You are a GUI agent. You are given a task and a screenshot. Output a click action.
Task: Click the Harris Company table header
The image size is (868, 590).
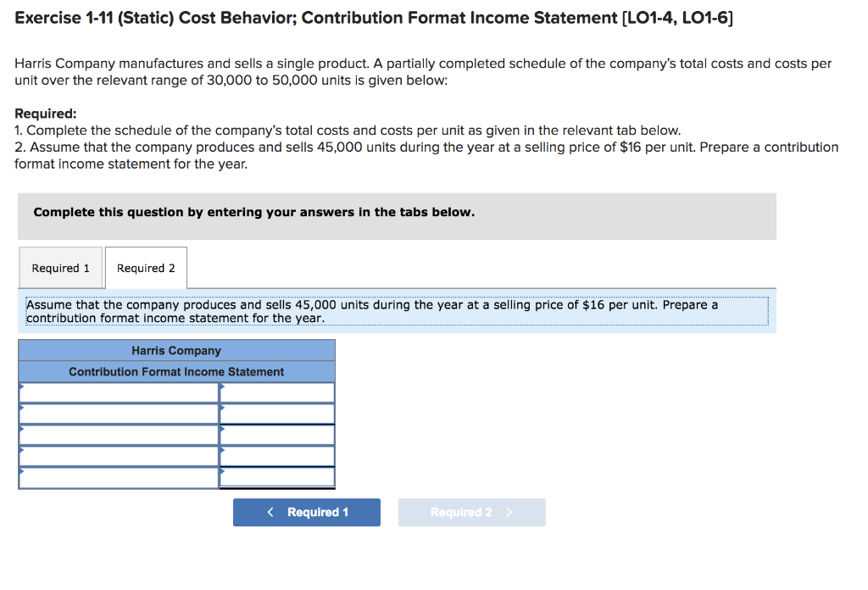[x=176, y=350]
